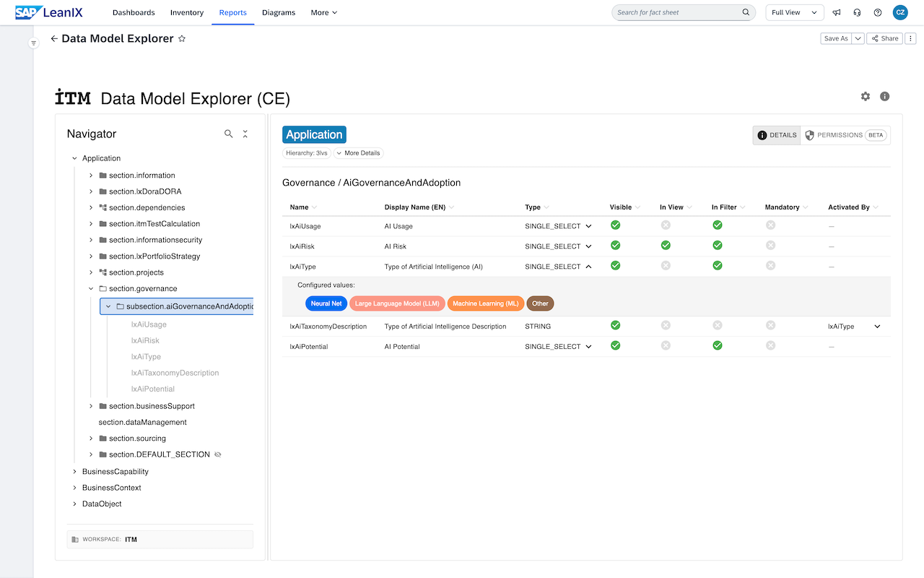924x578 pixels.
Task: Open the Save As dropdown arrow
Action: click(858, 39)
